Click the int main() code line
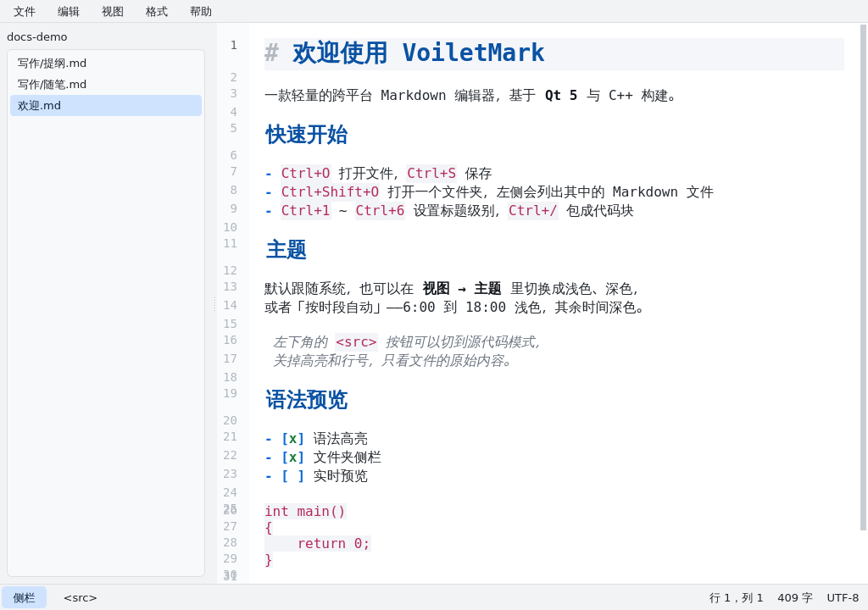Image resolution: width=868 pixels, height=610 pixels. click(305, 512)
